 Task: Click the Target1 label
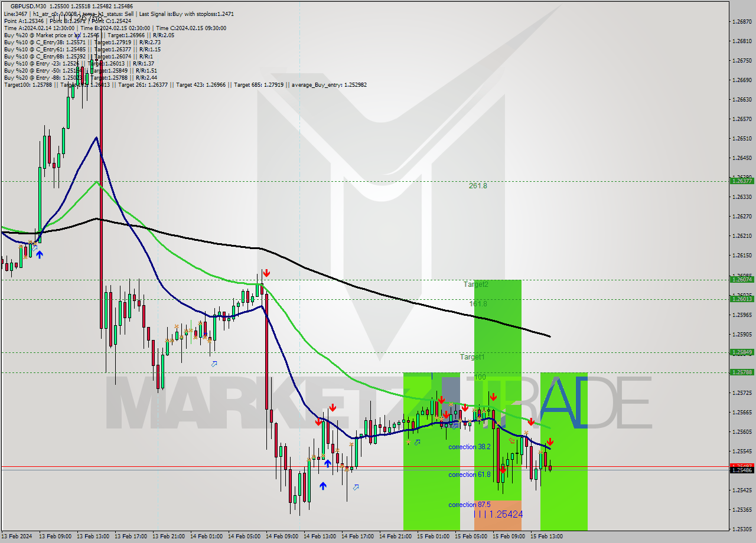click(472, 356)
